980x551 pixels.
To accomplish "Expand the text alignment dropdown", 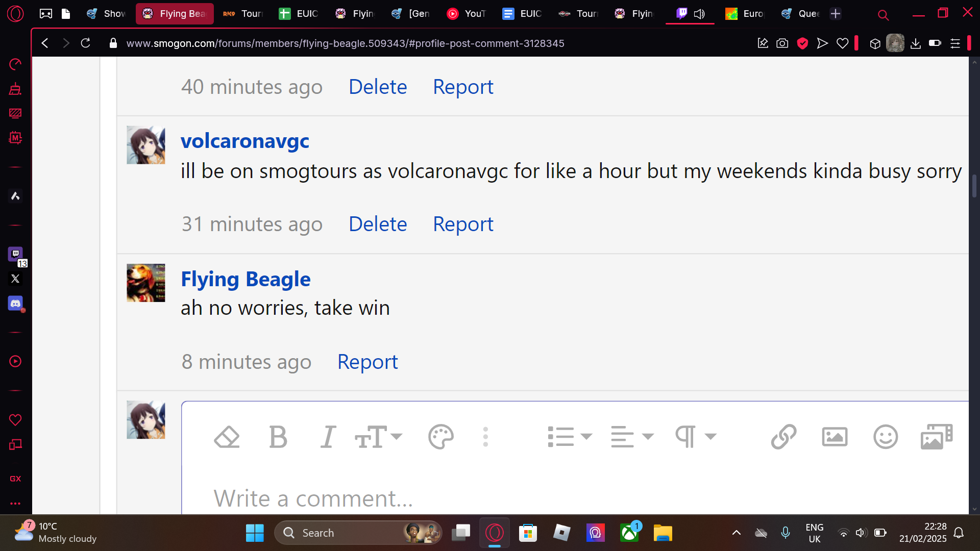I will 632,437.
